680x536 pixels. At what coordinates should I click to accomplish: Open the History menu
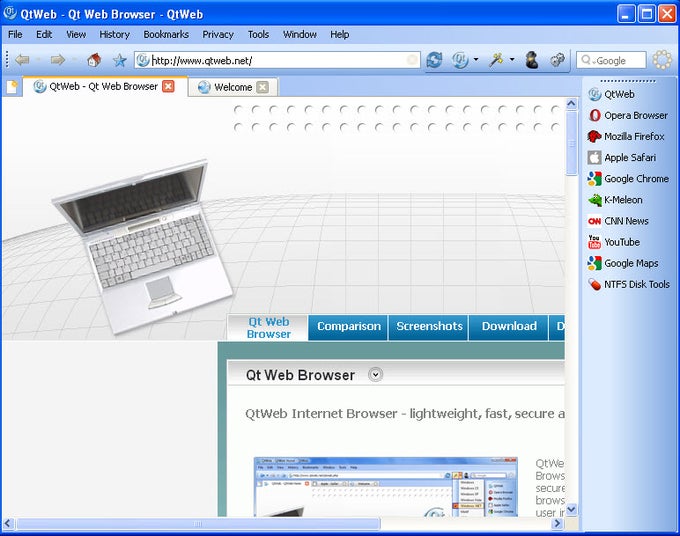114,34
